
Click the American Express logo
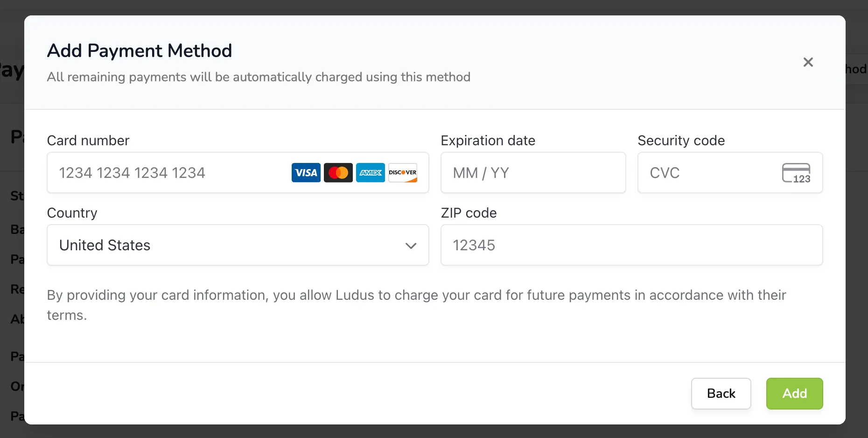click(371, 173)
